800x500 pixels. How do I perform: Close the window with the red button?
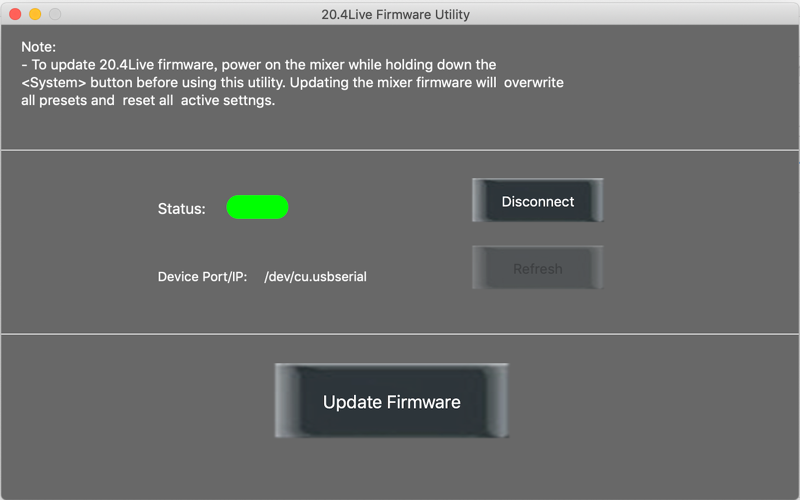point(15,14)
